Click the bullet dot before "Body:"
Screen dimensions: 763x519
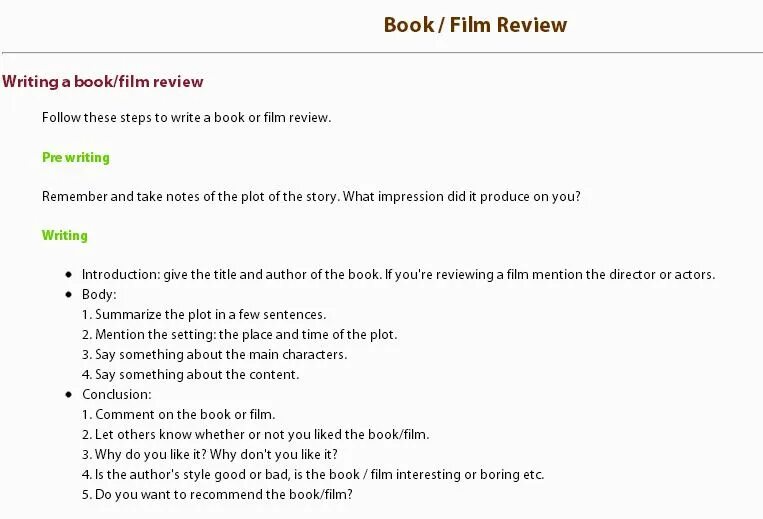click(x=69, y=294)
